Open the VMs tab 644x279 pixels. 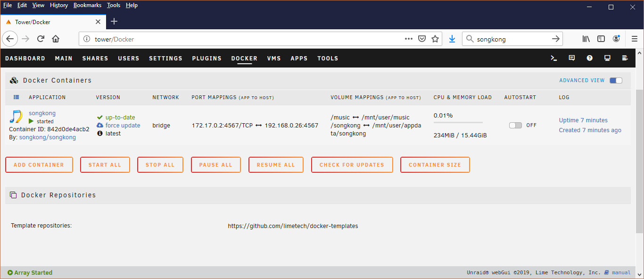[x=274, y=59]
